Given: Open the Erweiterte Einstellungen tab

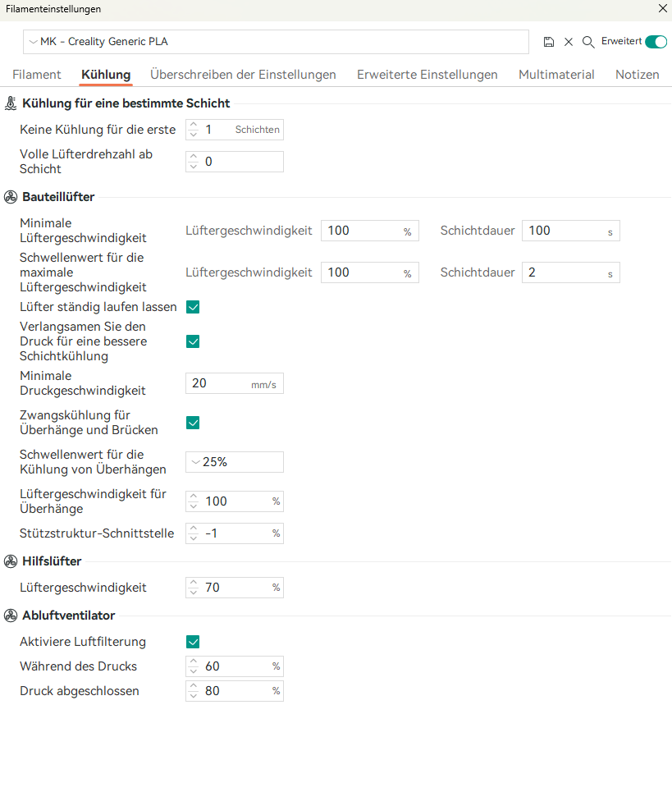Looking at the screenshot, I should pos(427,75).
